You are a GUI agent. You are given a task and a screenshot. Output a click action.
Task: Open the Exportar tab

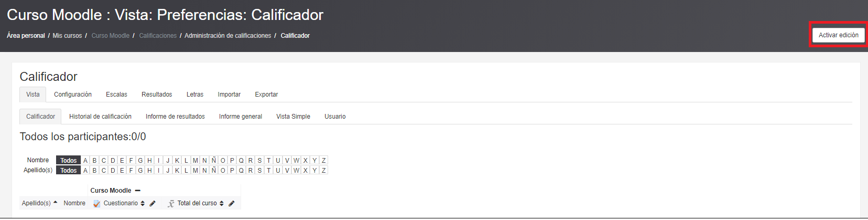point(266,95)
